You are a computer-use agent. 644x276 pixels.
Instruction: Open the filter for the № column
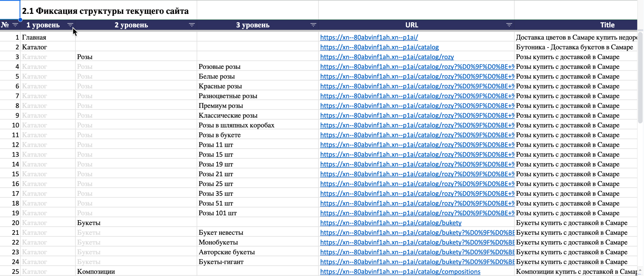[15, 25]
